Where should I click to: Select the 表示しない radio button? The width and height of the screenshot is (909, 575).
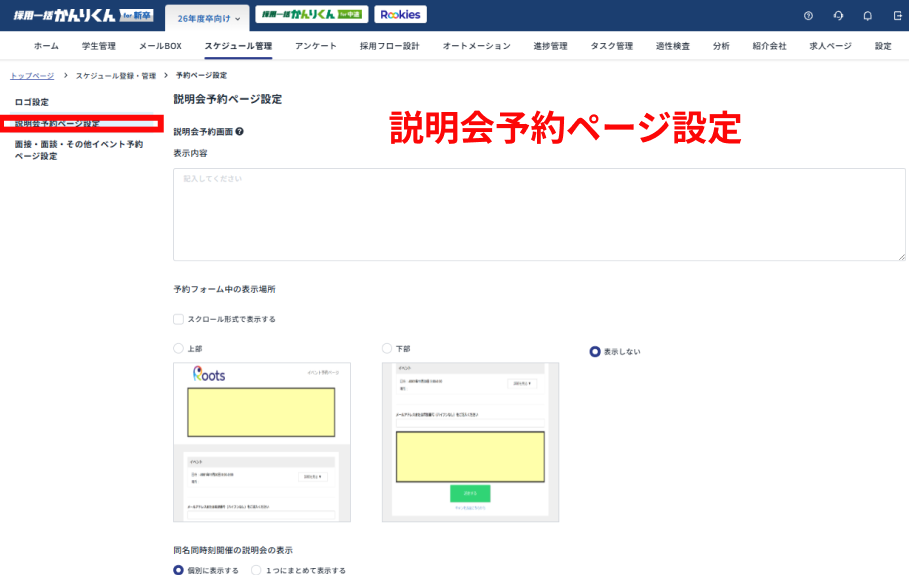pos(595,351)
